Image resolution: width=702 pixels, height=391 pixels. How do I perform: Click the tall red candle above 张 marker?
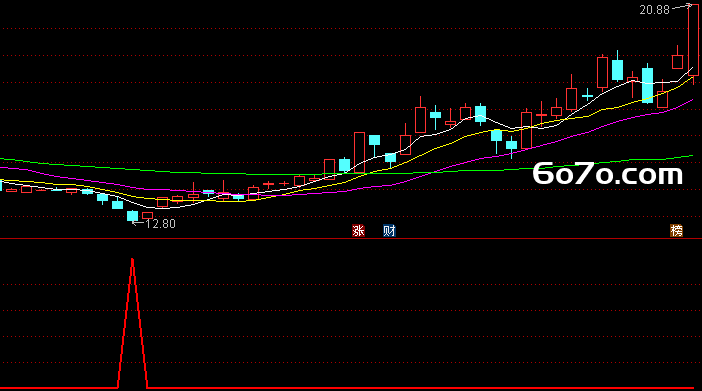359,152
